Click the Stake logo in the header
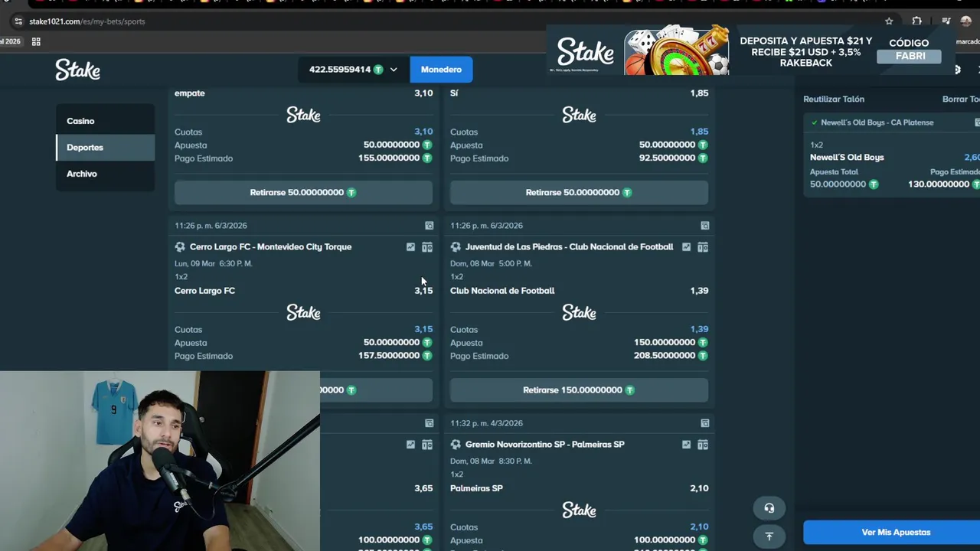Viewport: 980px width, 551px height. pos(77,70)
